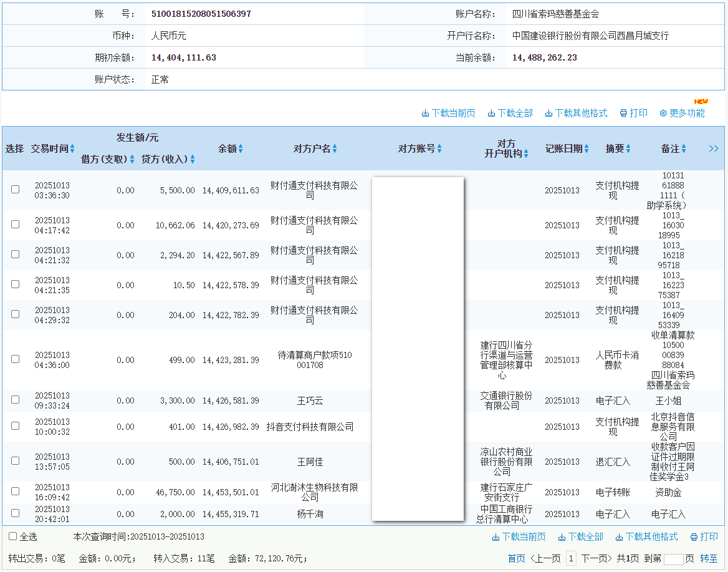Click the page number input field

673,559
